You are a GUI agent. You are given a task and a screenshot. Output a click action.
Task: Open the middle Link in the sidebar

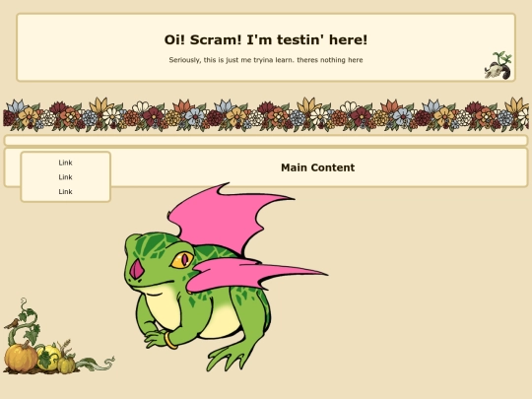(x=65, y=177)
